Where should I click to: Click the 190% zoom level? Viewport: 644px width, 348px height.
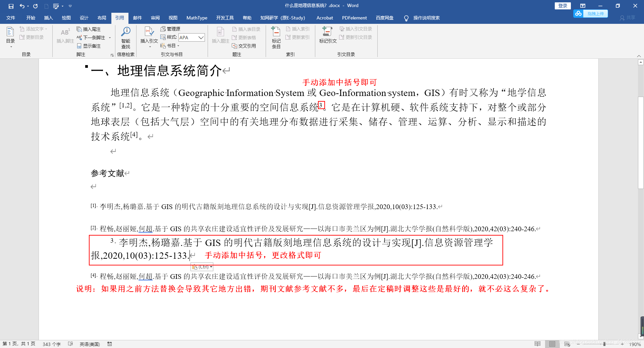[x=635, y=344]
